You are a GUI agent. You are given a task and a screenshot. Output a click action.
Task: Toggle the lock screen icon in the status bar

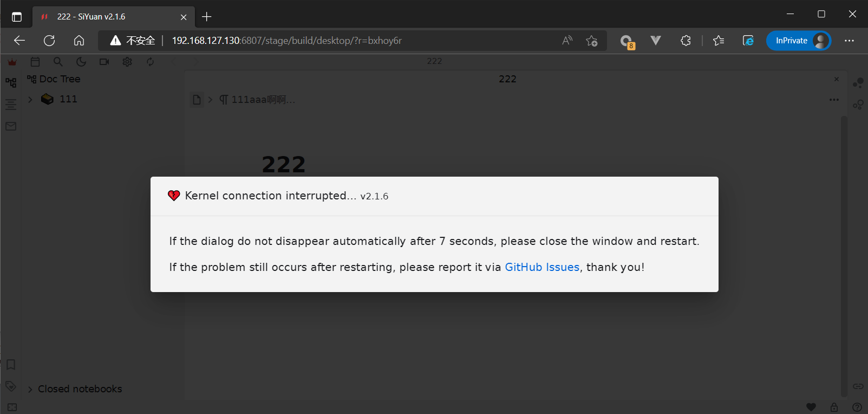click(x=834, y=407)
